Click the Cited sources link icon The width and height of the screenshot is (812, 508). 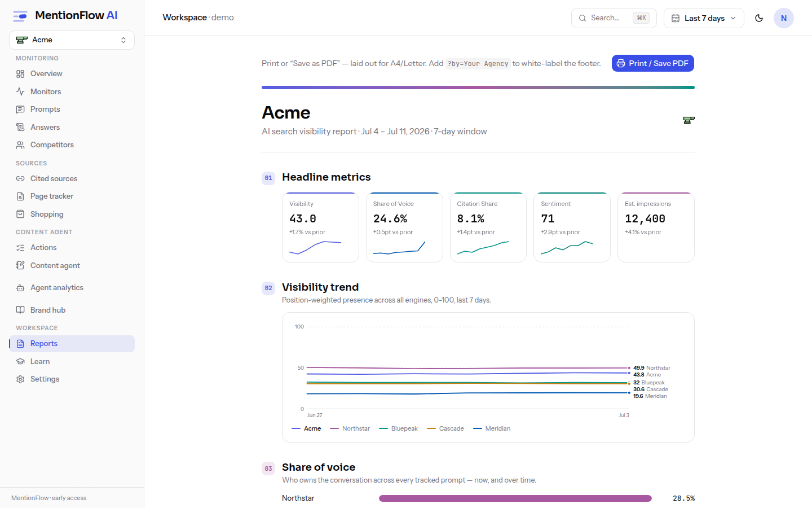pos(20,178)
